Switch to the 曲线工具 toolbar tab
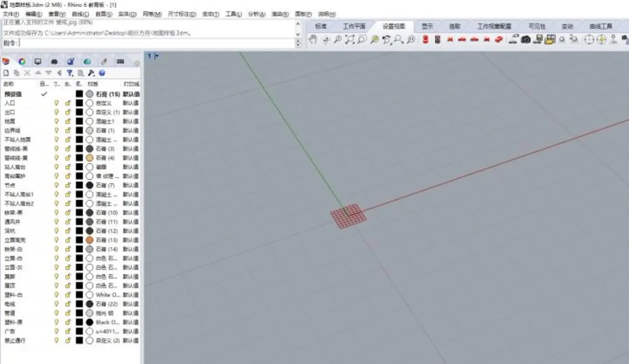The width and height of the screenshot is (629, 364). point(600,26)
